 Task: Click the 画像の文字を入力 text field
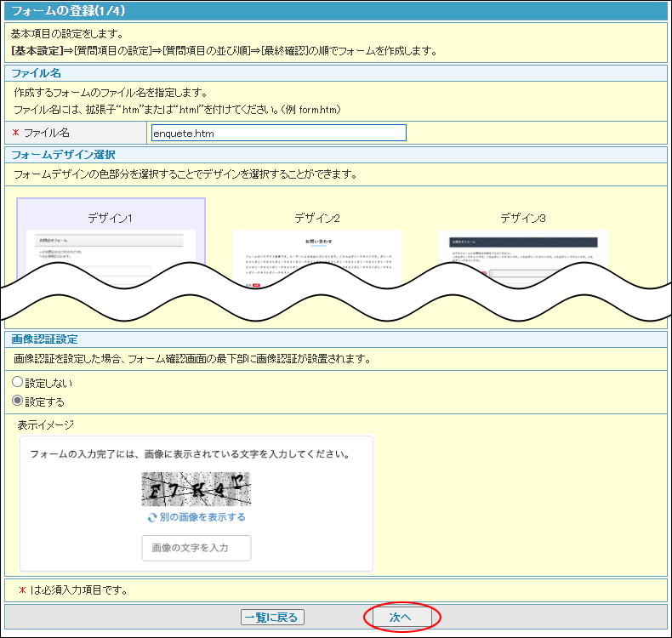pyautogui.click(x=196, y=548)
